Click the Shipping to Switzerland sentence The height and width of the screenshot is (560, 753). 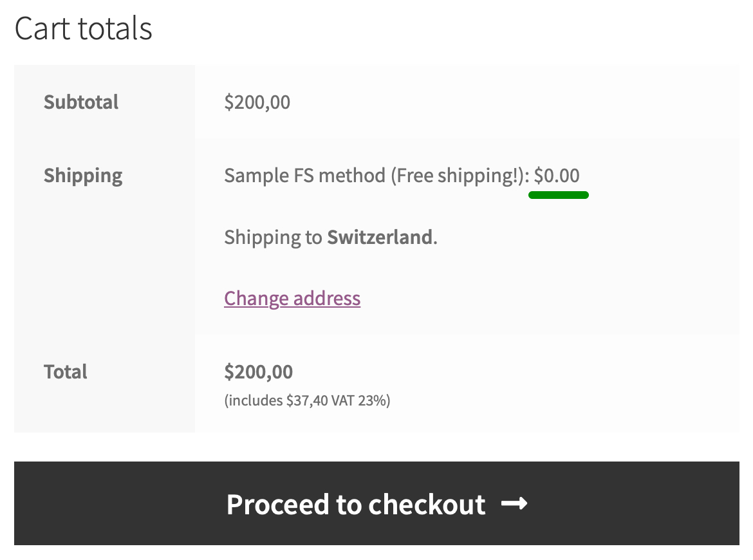point(330,237)
